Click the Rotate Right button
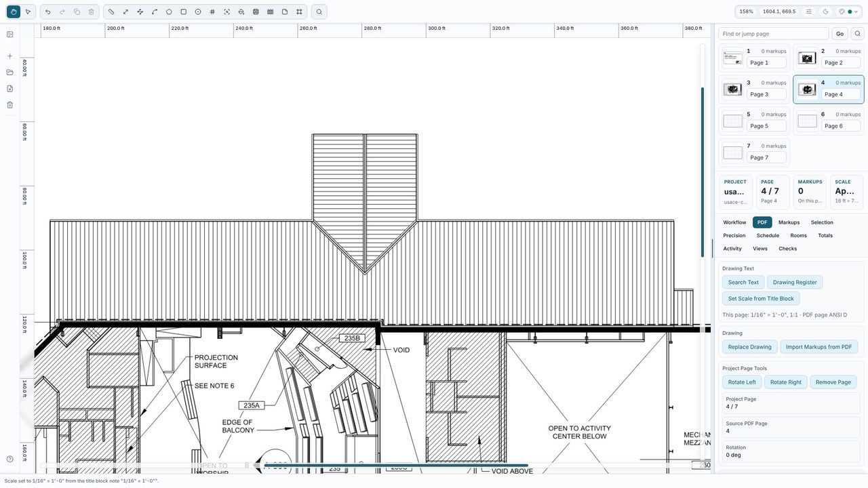Screen dimensions: 868x488 786,382
